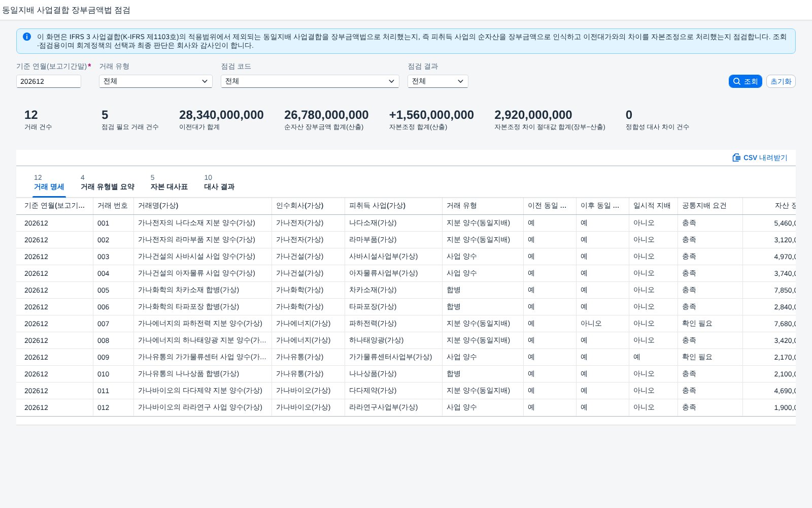Viewport: 812px width, 508px height.
Task: Click the CSV 내려받기 download icon
Action: coord(736,157)
